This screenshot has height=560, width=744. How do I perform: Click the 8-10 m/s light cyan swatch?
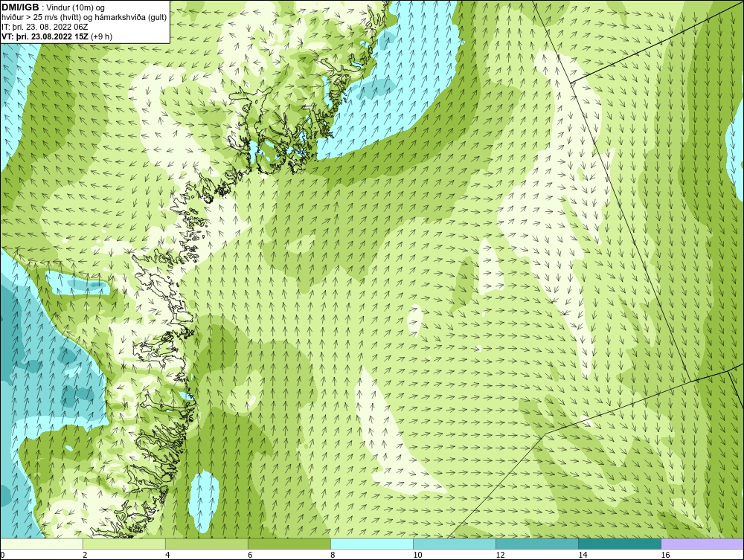coord(372,544)
